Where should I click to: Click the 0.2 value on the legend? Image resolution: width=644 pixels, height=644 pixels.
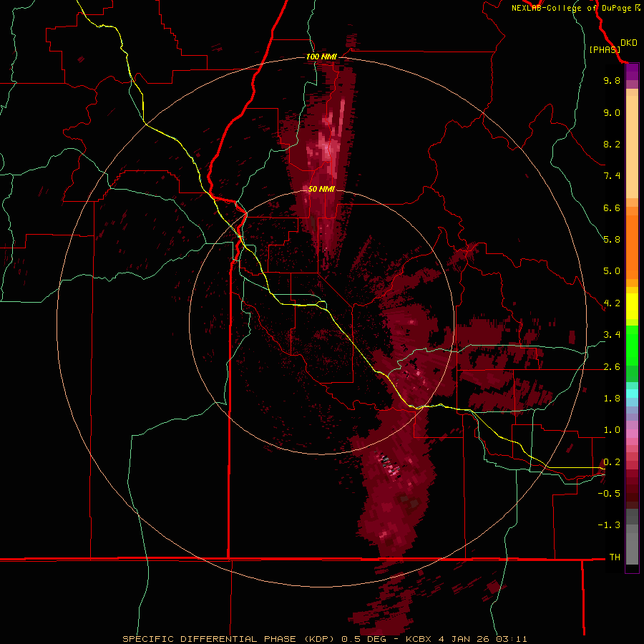coord(612,462)
